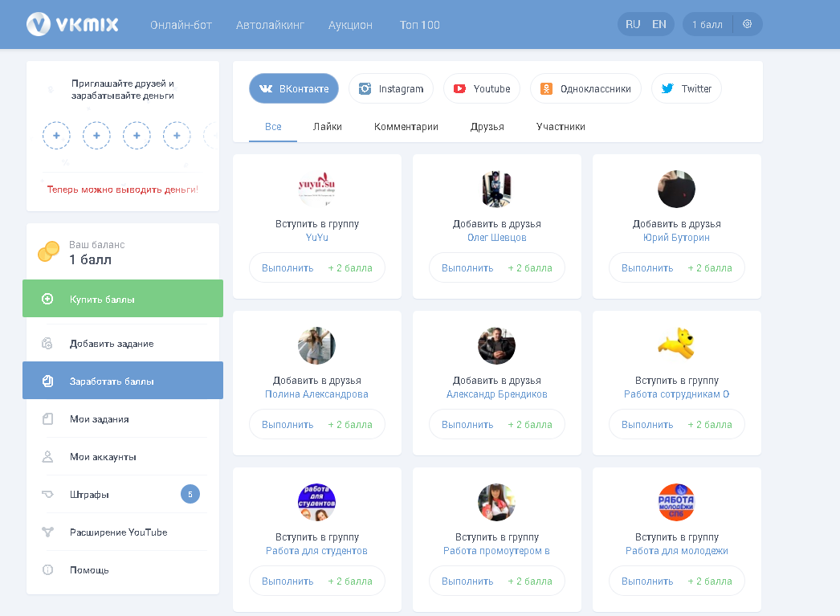Open Олег Шевцов's profile avatar
840x616 pixels.
tap(496, 189)
